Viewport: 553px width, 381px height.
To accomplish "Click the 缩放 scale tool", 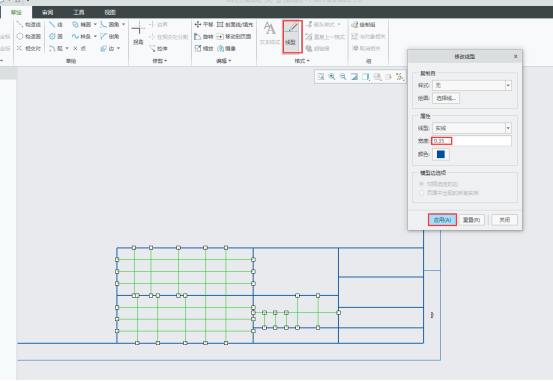I will (204, 48).
